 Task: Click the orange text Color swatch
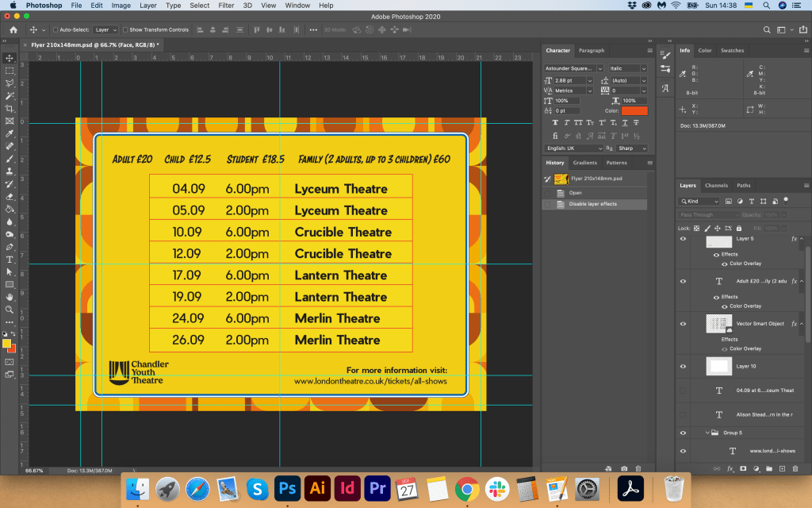634,111
